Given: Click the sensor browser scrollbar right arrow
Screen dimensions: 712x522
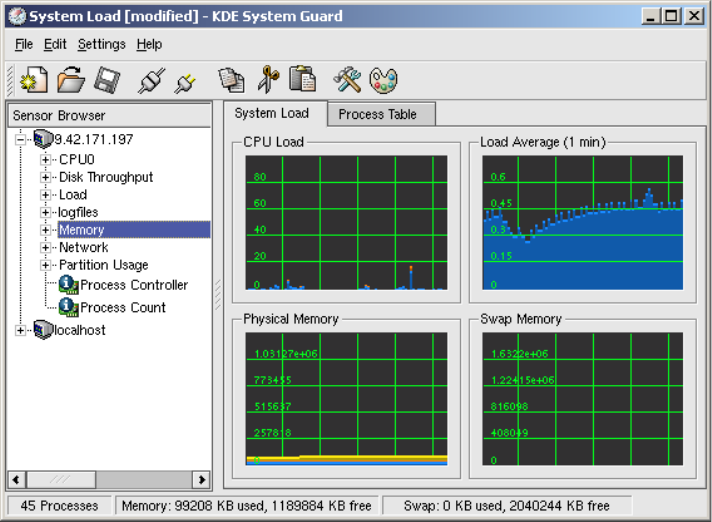Looking at the screenshot, I should (x=201, y=480).
